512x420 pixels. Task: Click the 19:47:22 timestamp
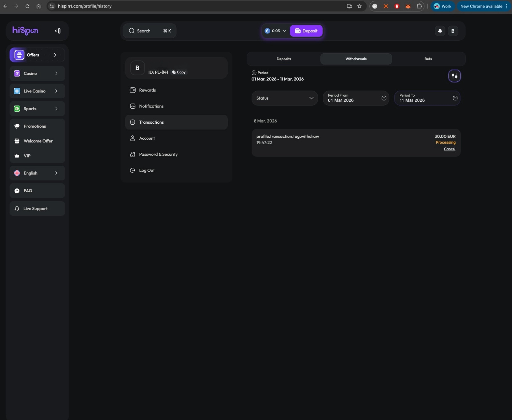pyautogui.click(x=264, y=142)
